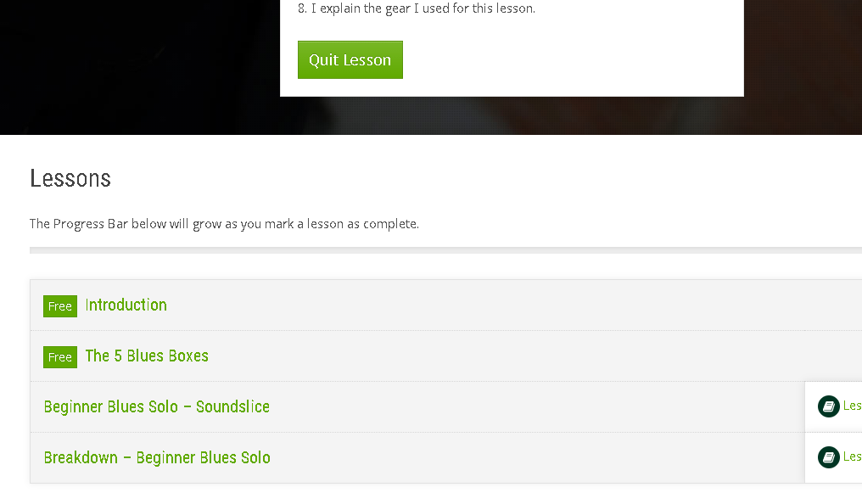
Task: Click the book icon in the Soundslice row
Action: coord(828,406)
